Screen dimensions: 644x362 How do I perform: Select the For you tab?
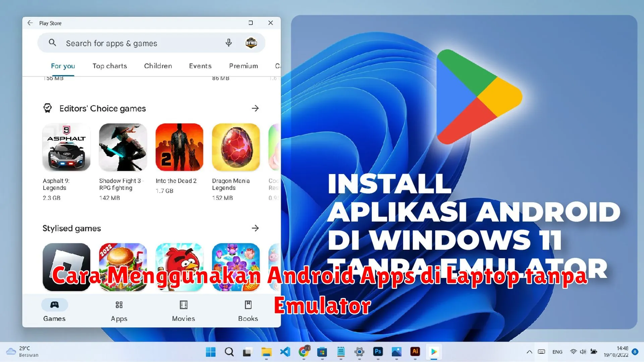point(63,66)
